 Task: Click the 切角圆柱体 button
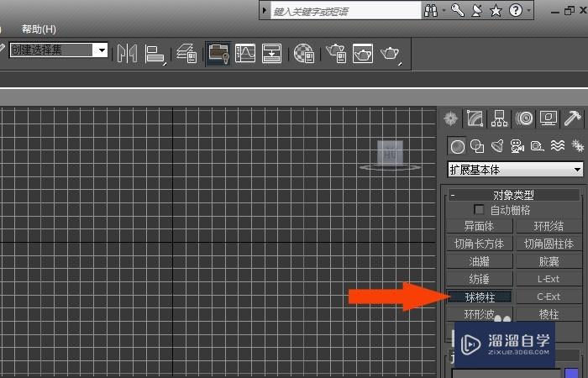pyautogui.click(x=549, y=244)
